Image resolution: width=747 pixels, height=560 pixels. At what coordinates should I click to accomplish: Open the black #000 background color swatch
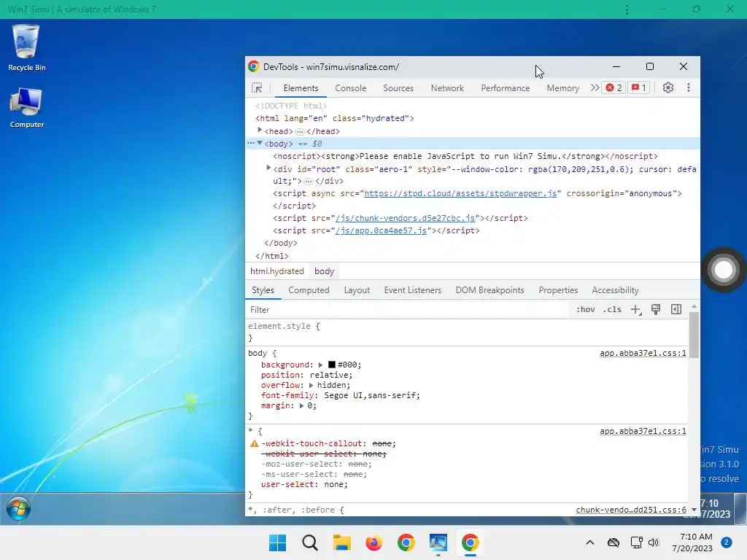point(332,365)
